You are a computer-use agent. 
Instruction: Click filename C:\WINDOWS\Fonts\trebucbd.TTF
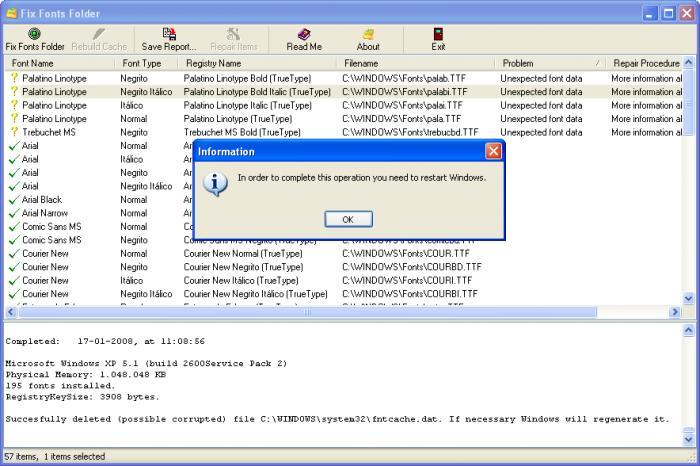[x=410, y=132]
